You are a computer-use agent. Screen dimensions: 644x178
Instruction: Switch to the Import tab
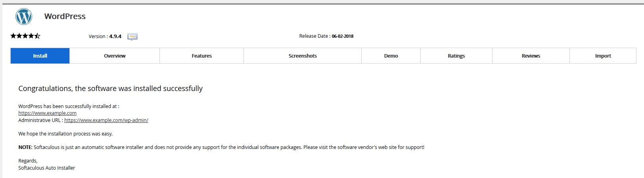coord(603,56)
